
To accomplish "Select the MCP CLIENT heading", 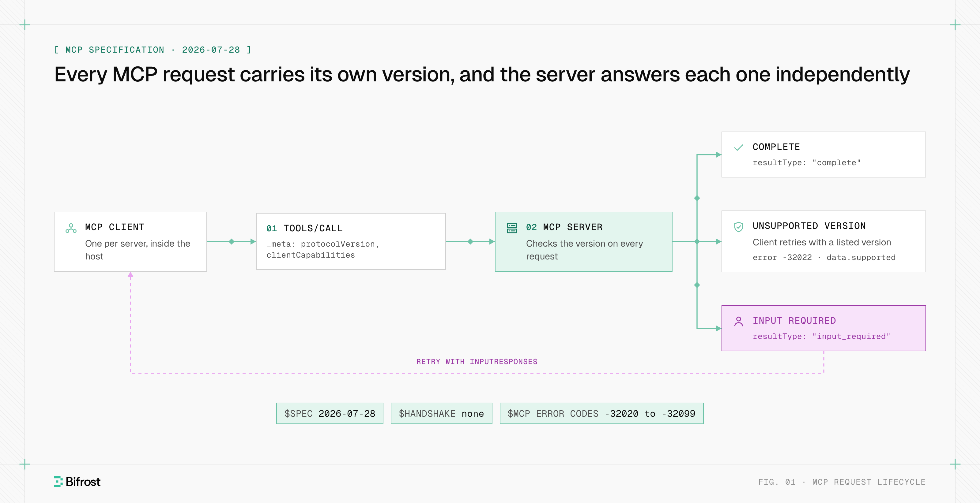I will click(115, 227).
